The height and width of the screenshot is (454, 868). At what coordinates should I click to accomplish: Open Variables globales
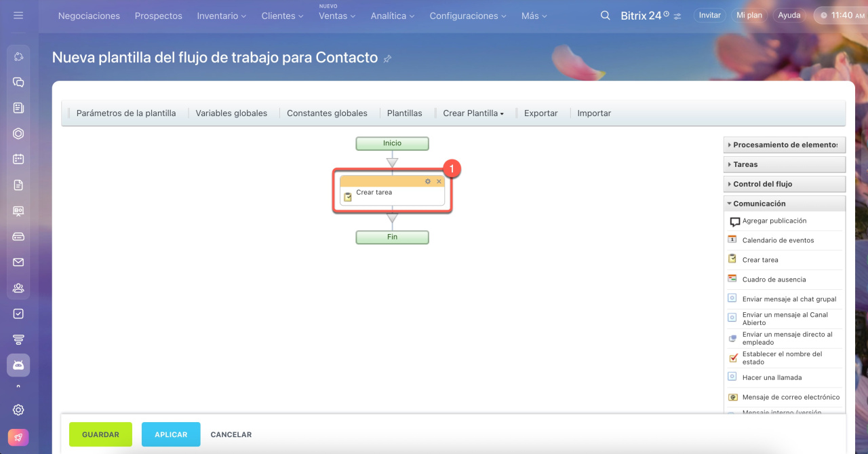pos(231,113)
